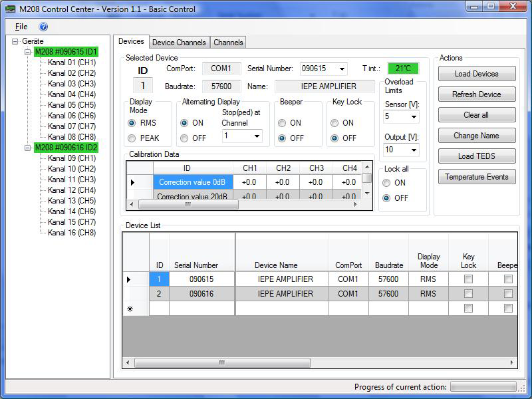Set Beeper to ON
The image size is (532, 399).
281,123
